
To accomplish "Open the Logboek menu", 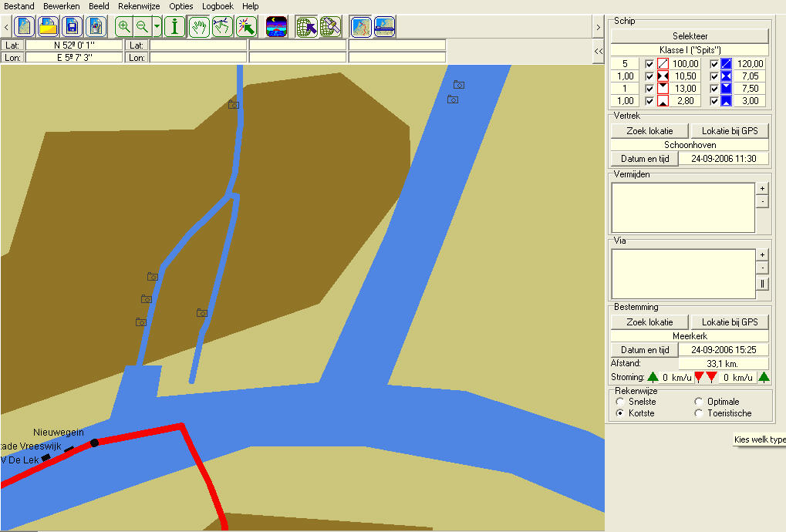I will click(218, 5).
